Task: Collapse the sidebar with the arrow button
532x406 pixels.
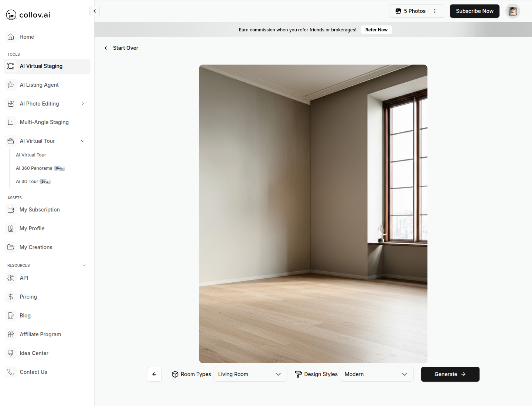Action: tap(95, 11)
